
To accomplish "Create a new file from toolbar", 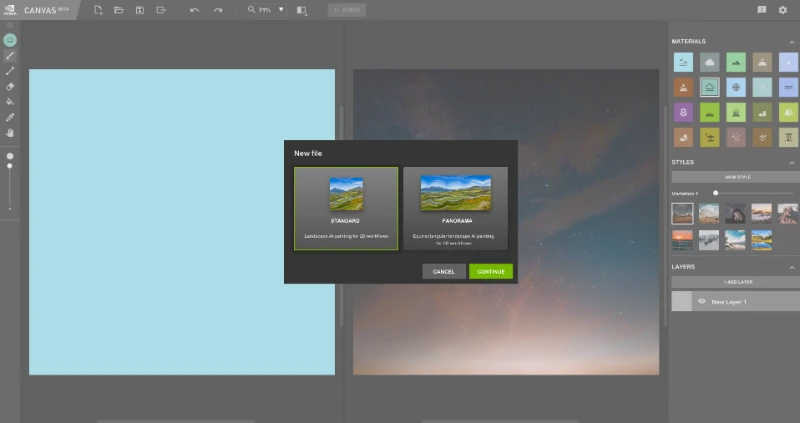I will pos(98,10).
